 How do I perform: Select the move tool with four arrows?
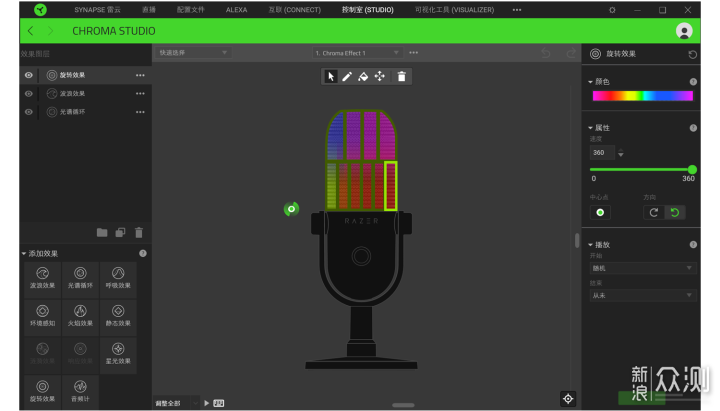[x=380, y=76]
